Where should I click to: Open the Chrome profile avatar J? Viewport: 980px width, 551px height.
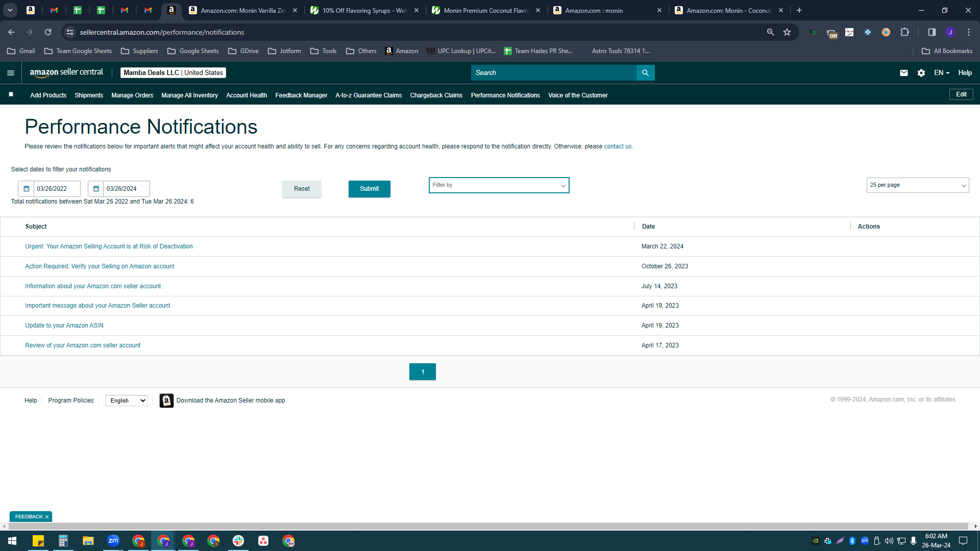tap(950, 32)
